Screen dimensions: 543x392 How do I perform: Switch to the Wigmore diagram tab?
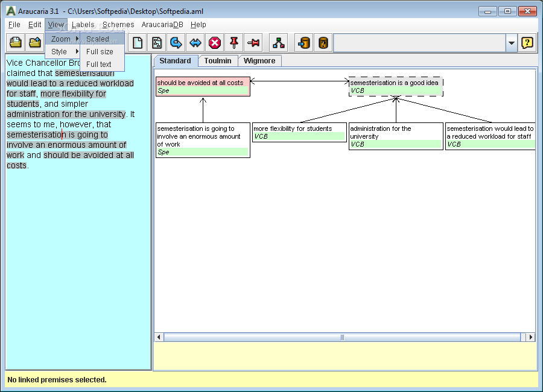(x=259, y=60)
